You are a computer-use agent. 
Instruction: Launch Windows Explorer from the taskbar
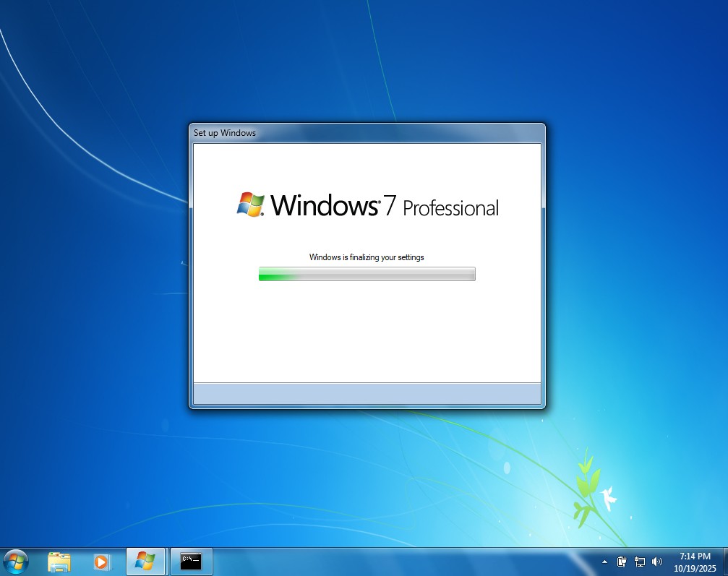point(59,561)
